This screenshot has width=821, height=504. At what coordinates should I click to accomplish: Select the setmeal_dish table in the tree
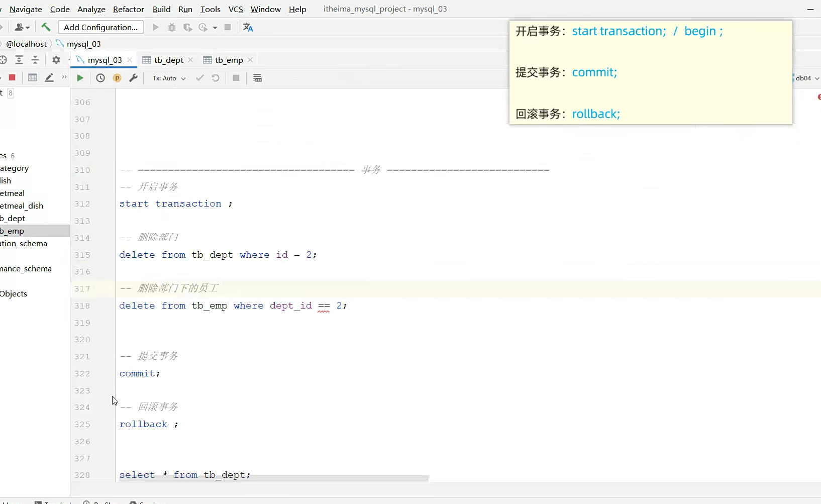coord(22,206)
